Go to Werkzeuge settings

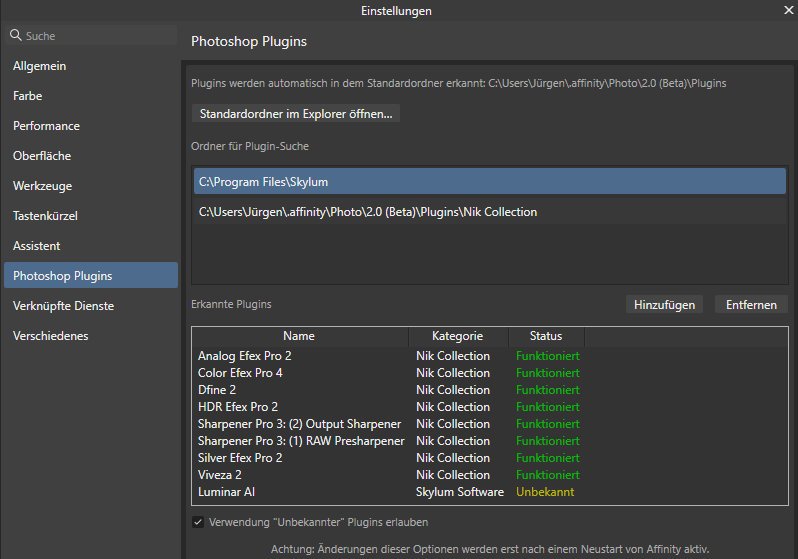click(42, 186)
